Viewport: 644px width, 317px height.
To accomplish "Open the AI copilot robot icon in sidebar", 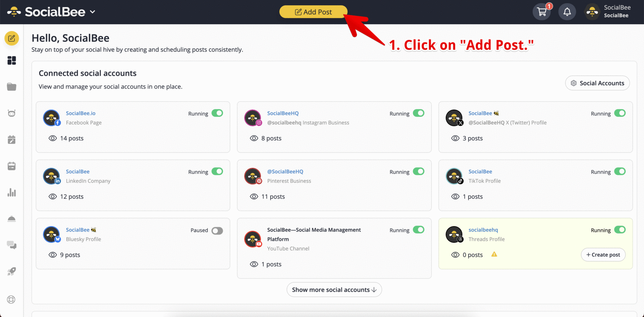I will [x=12, y=113].
